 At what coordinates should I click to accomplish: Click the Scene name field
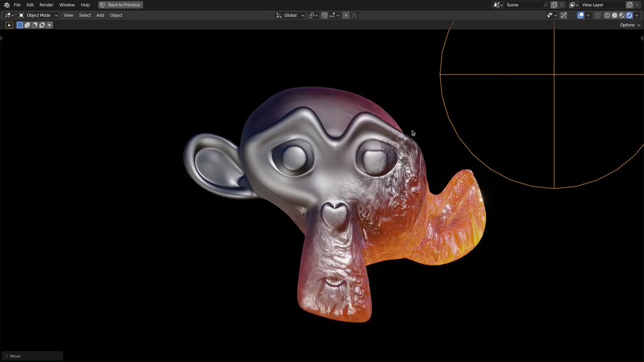(523, 5)
